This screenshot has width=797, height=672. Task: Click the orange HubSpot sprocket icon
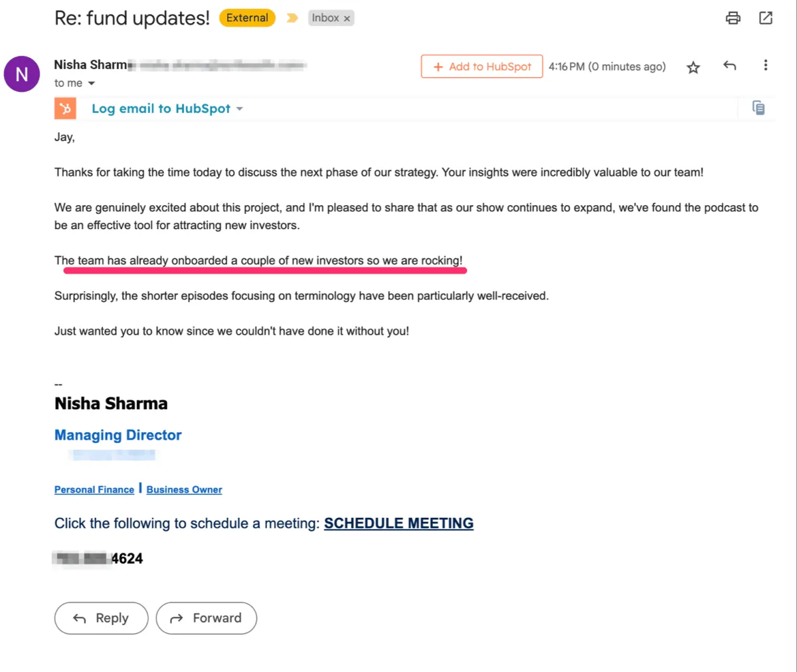pos(65,108)
